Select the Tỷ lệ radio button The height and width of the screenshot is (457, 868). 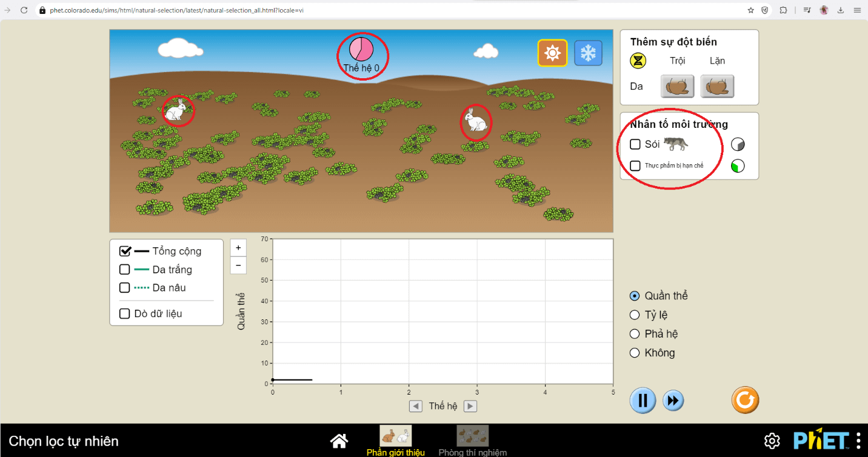635,315
